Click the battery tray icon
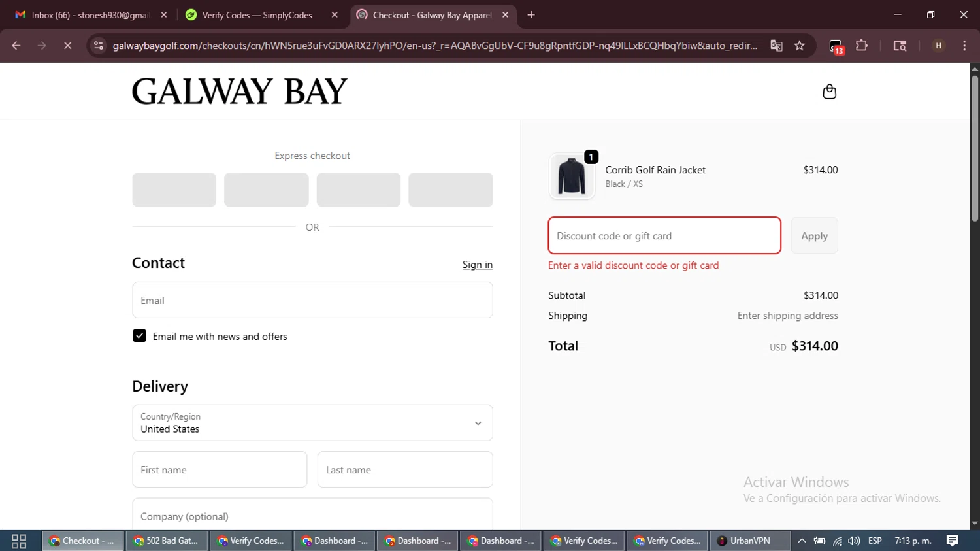This screenshot has width=980, height=551. pyautogui.click(x=819, y=541)
